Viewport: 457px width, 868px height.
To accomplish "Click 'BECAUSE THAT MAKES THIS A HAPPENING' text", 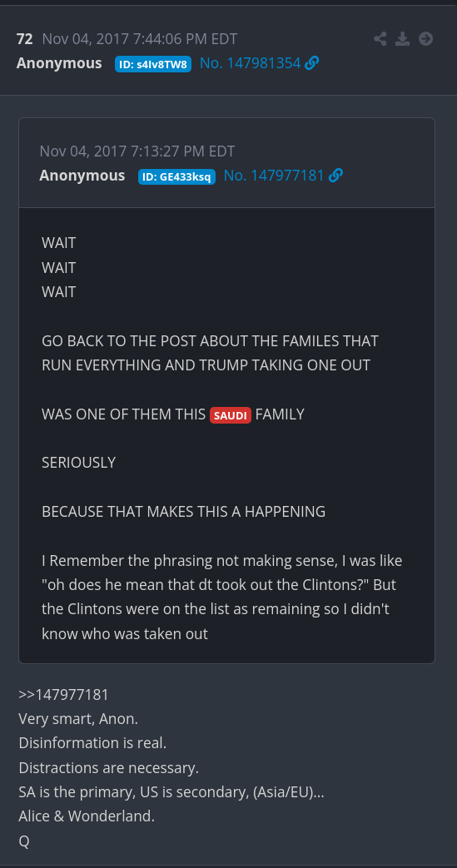I will (183, 512).
